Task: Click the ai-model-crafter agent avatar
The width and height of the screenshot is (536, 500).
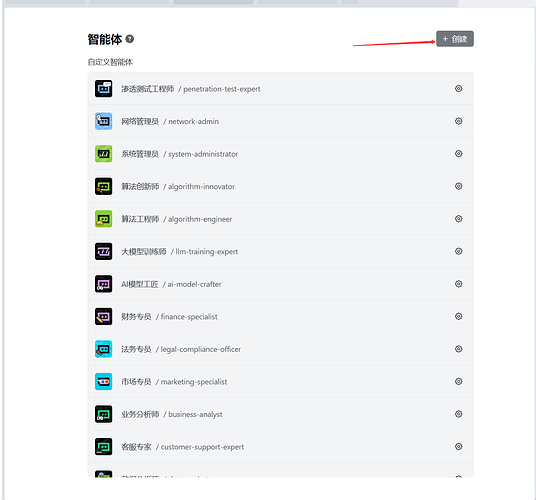Action: [x=104, y=284]
